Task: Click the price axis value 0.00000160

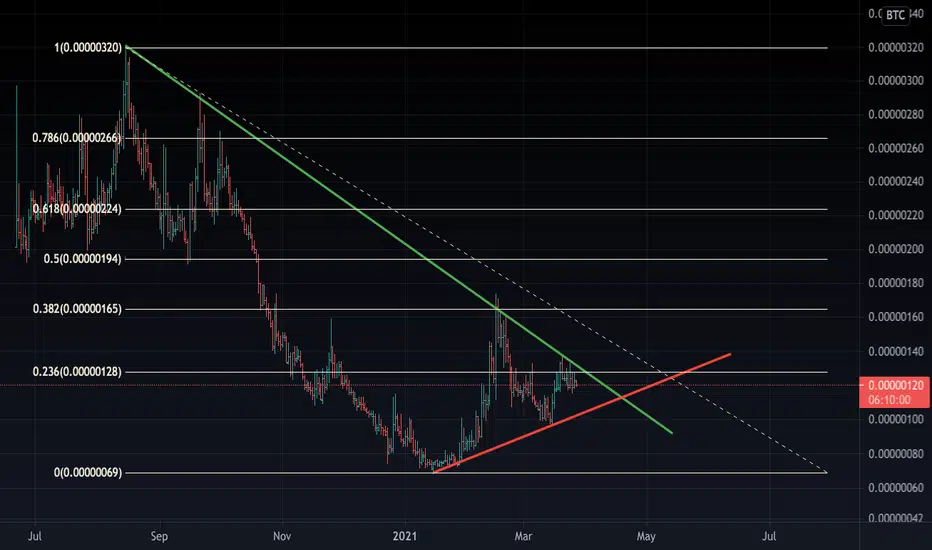Action: 896,317
